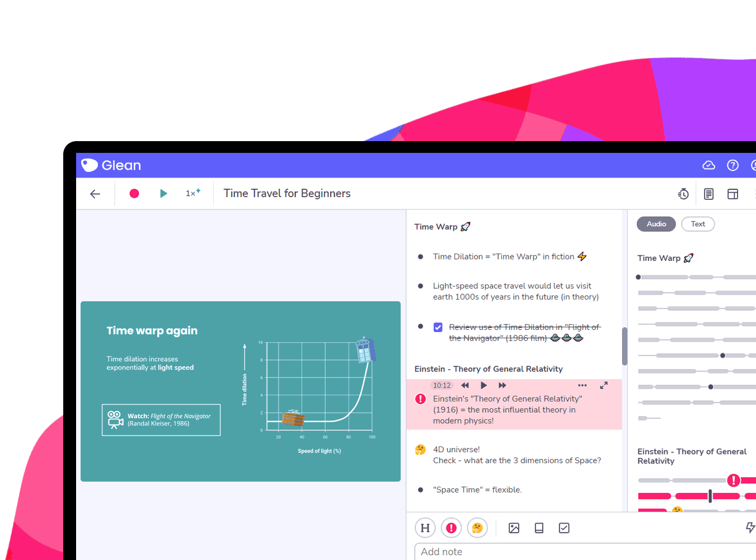756x560 pixels.
Task: Click Einstein heading in the audio panel
Action: point(692,456)
